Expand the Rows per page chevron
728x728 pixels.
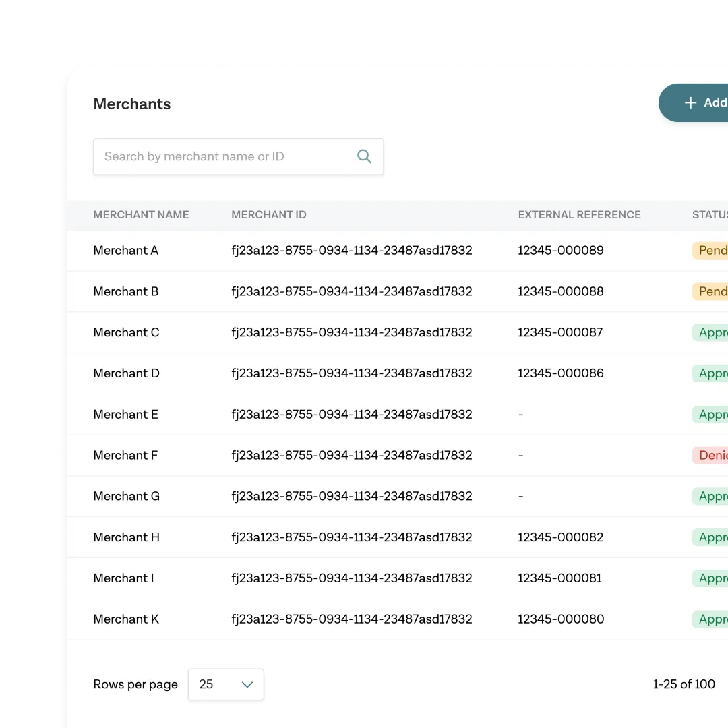coord(247,684)
